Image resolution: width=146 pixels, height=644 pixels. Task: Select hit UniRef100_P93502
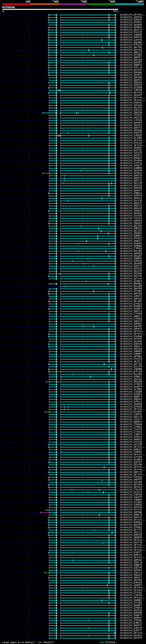coord(131,238)
